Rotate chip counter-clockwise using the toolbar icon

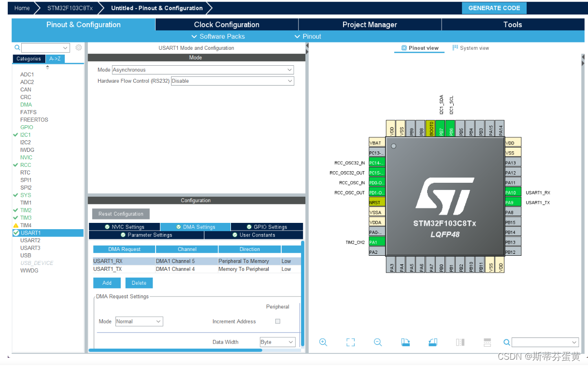(433, 342)
